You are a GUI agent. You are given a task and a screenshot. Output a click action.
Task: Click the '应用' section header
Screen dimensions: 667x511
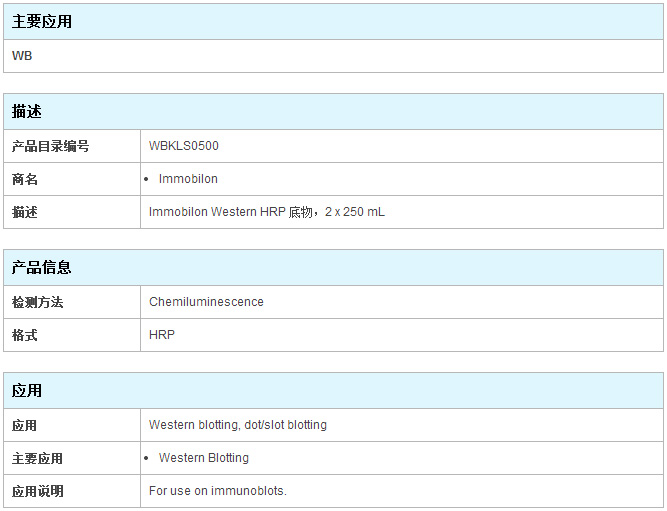(26, 390)
